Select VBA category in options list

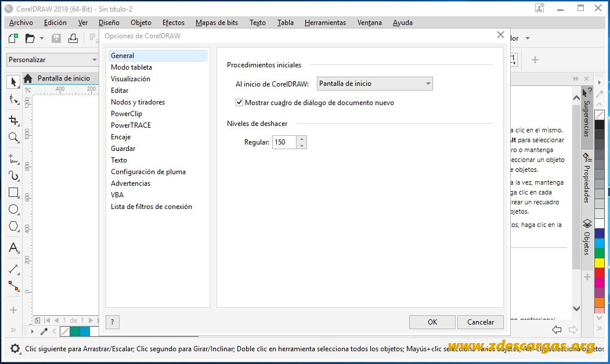[x=117, y=195]
